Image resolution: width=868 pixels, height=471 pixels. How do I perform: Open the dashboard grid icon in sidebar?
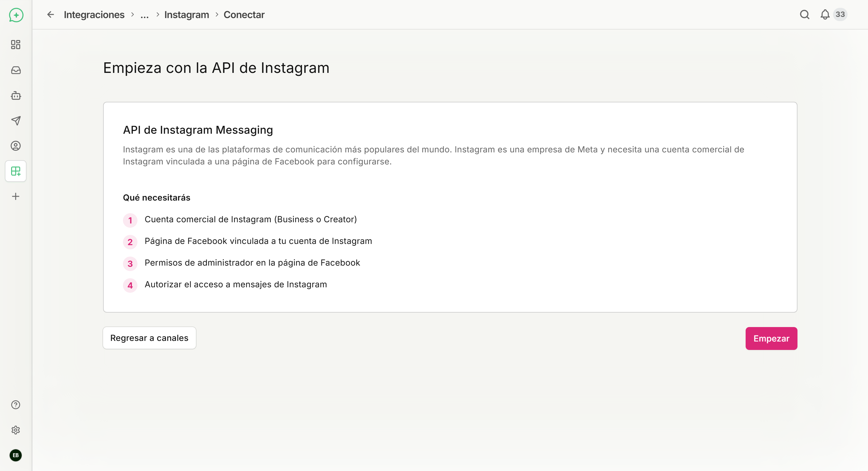coord(16,45)
